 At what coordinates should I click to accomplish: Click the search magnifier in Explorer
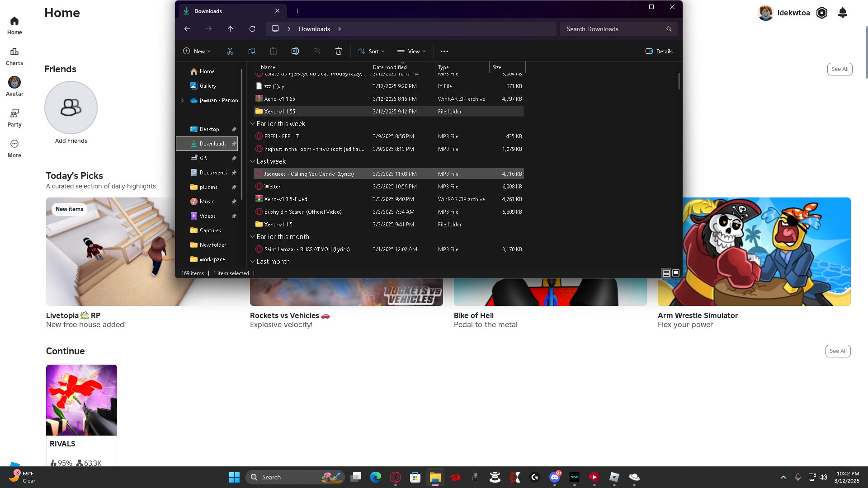(669, 29)
